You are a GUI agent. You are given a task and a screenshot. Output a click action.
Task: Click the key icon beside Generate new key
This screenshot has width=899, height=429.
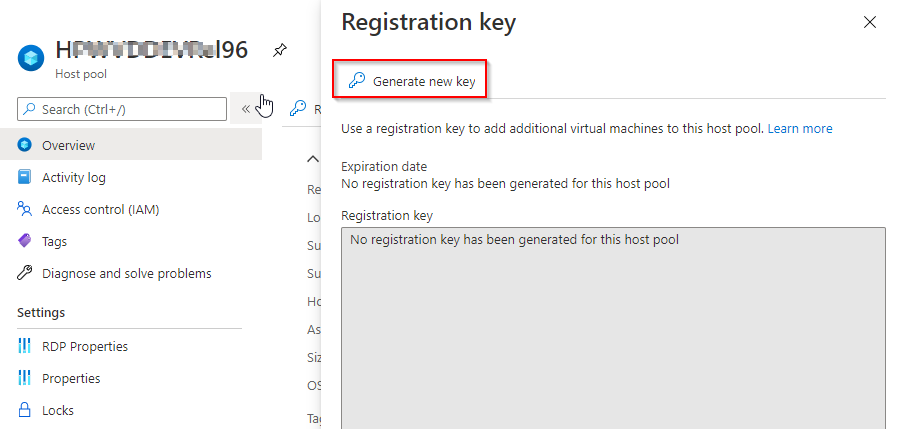click(x=357, y=81)
